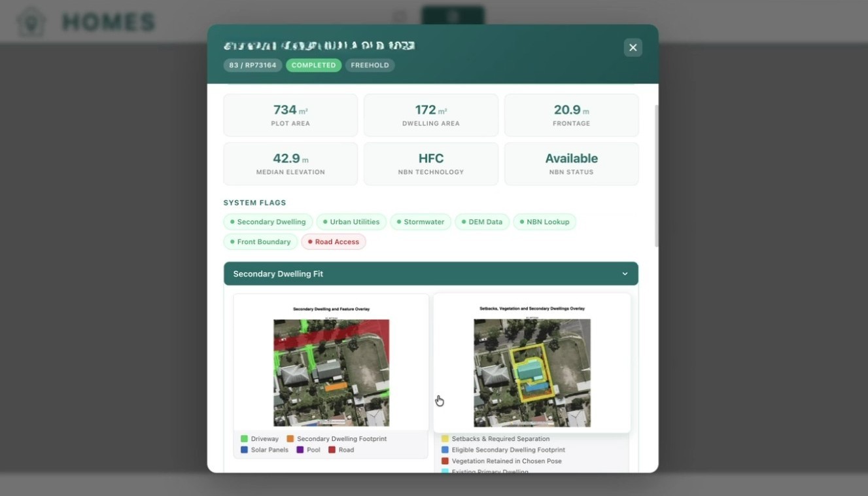
Task: Open the Secondary Dwelling and Feature Overlay image
Action: pyautogui.click(x=331, y=372)
